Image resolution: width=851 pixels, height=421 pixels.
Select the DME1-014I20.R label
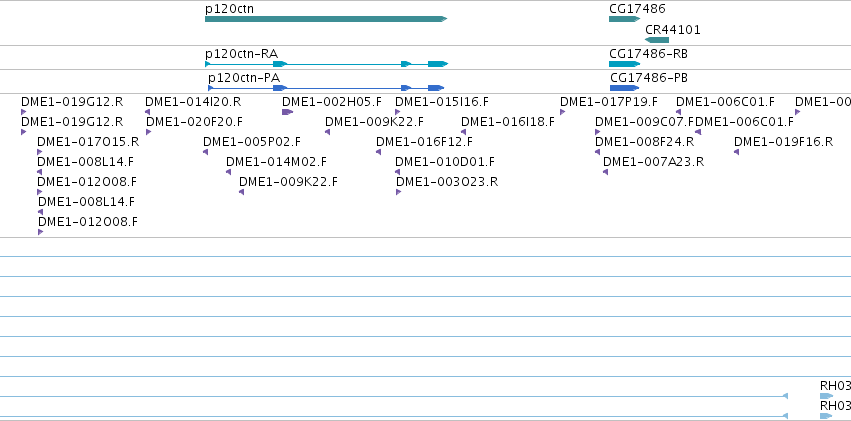coord(193,102)
